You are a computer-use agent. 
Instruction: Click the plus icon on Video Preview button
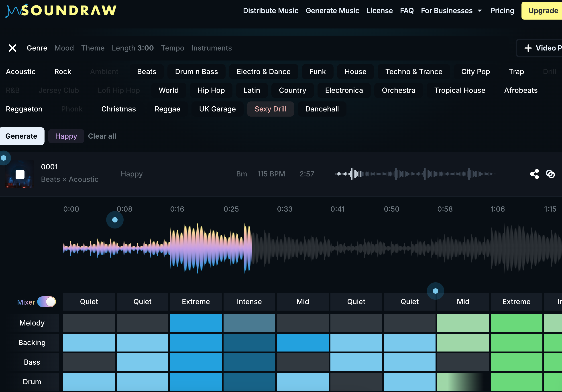(528, 48)
